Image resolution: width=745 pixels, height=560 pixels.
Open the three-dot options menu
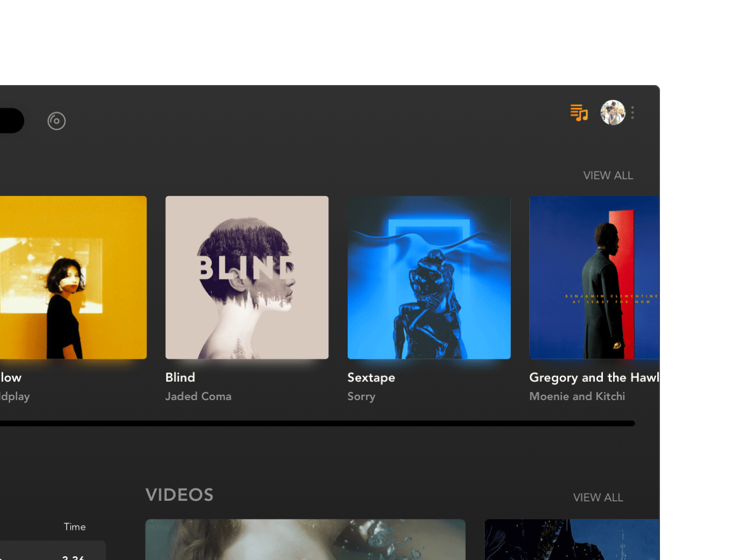coord(632,113)
